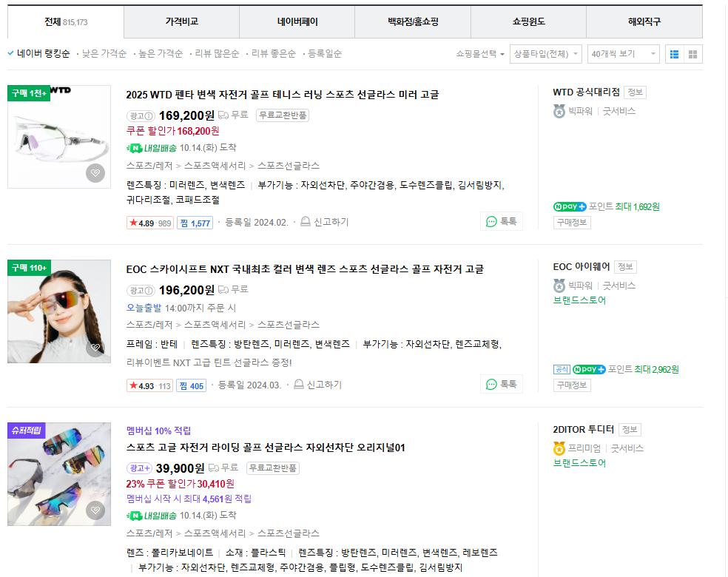Sort by 리뷰 많은순
Image resolution: width=728 pixels, height=577 pixels.
pos(217,53)
